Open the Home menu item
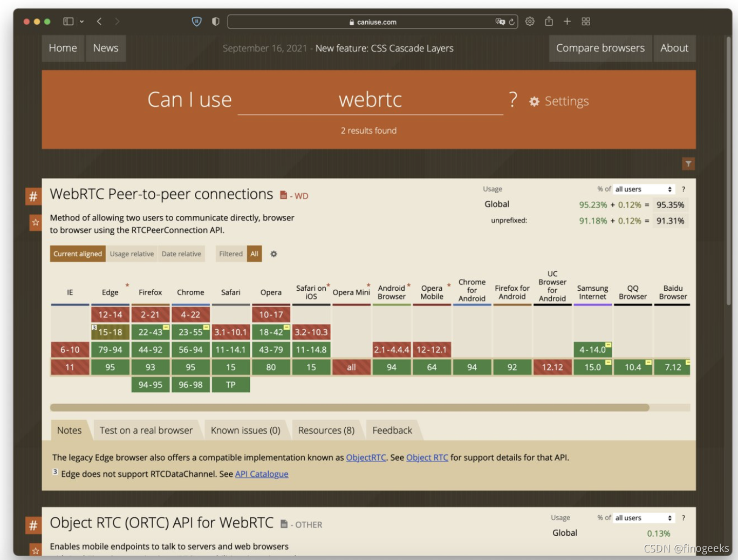Viewport: 738px width, 560px height. [x=63, y=48]
